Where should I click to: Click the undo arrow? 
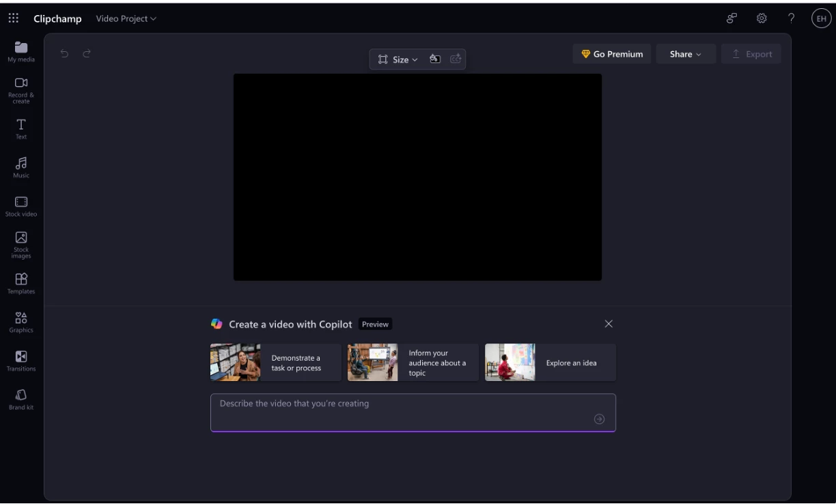(x=64, y=53)
